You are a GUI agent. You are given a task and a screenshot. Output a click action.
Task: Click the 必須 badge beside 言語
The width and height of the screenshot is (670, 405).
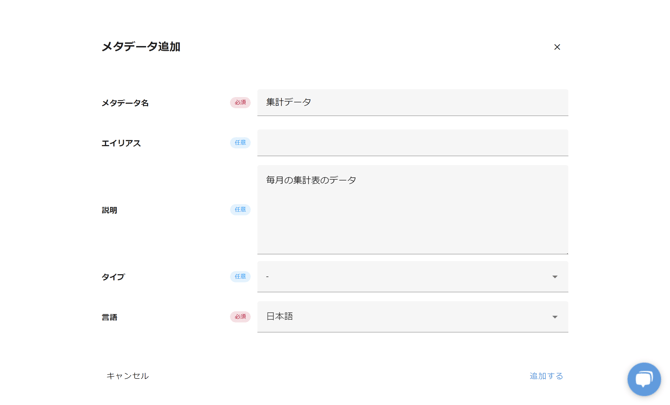240,317
